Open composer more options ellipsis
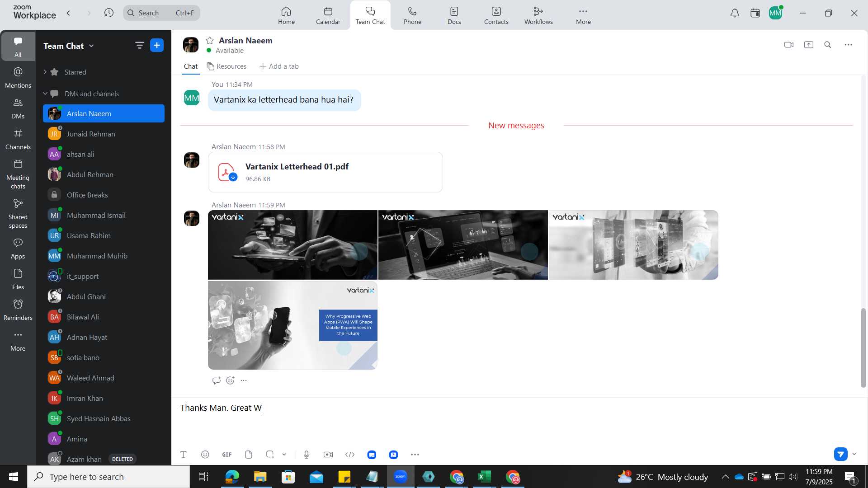868x488 pixels. [415, 455]
